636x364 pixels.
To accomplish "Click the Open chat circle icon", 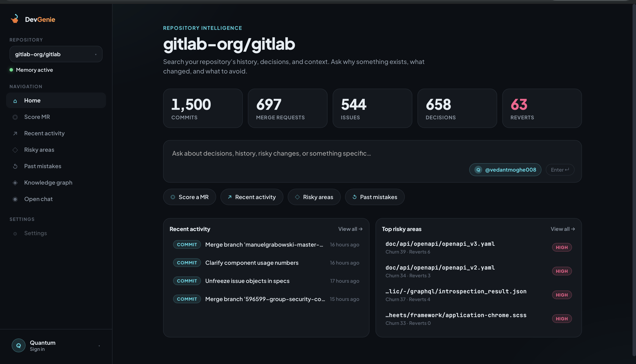I will [x=15, y=199].
